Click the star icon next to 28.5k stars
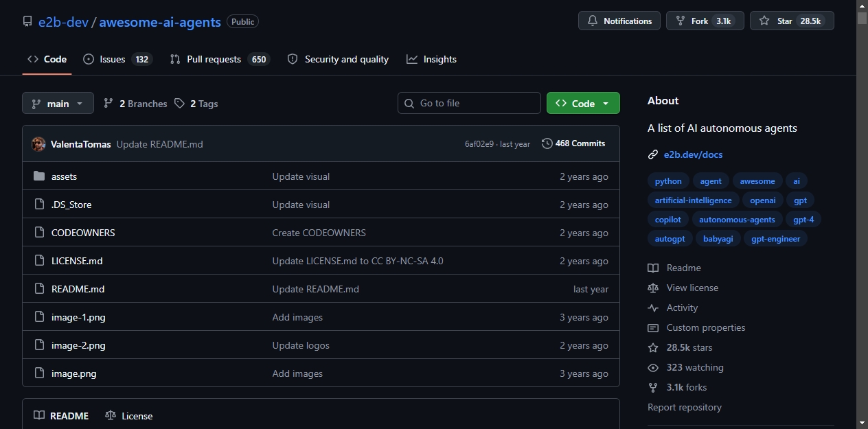Viewport: 868px width, 429px height. tap(653, 347)
